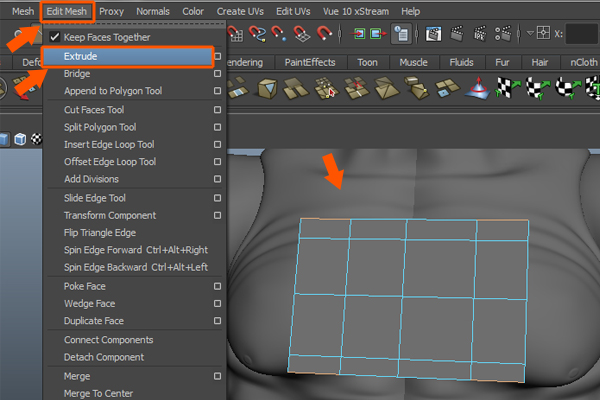The image size is (600, 400).
Task: Open the Extrude options box
Action: 217,56
